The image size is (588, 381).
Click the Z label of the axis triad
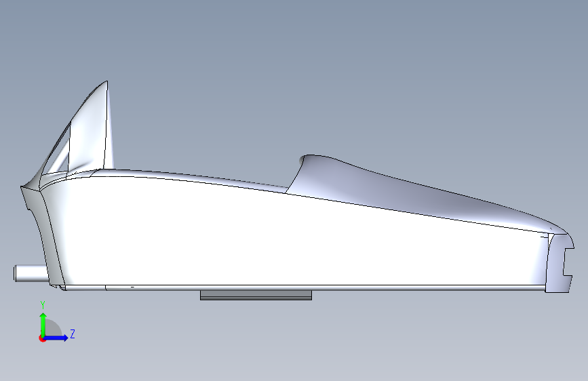tap(73, 334)
